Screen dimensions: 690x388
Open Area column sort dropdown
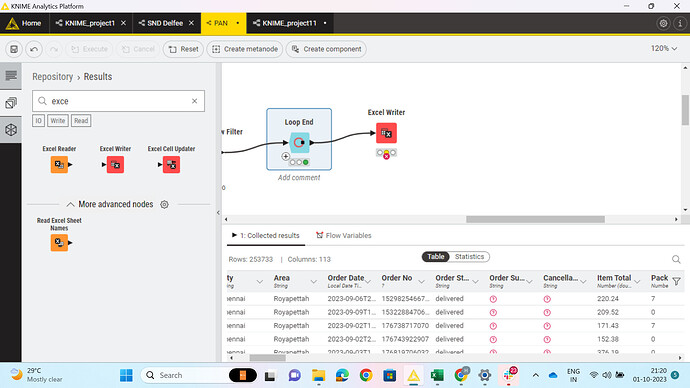pyautogui.click(x=313, y=282)
